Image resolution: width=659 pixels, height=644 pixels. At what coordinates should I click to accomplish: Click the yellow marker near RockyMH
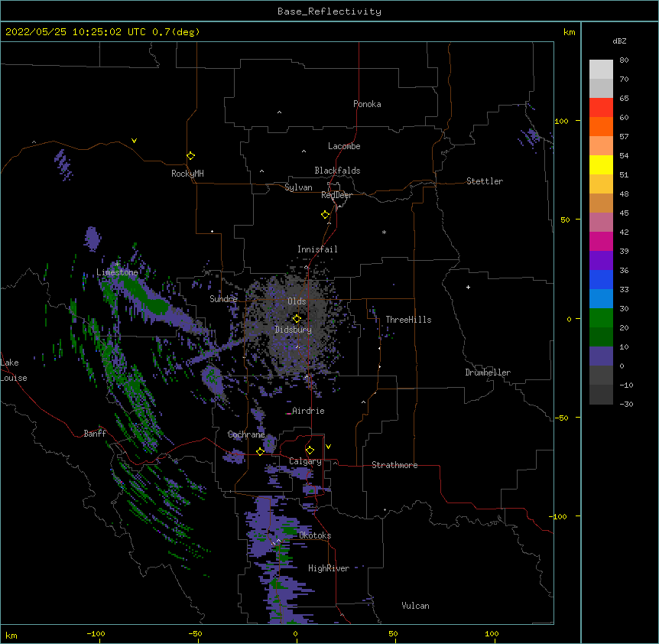pos(190,155)
